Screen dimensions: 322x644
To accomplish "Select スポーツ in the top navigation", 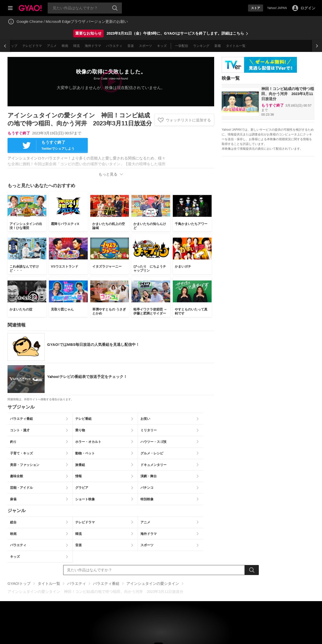I will click(x=145, y=46).
